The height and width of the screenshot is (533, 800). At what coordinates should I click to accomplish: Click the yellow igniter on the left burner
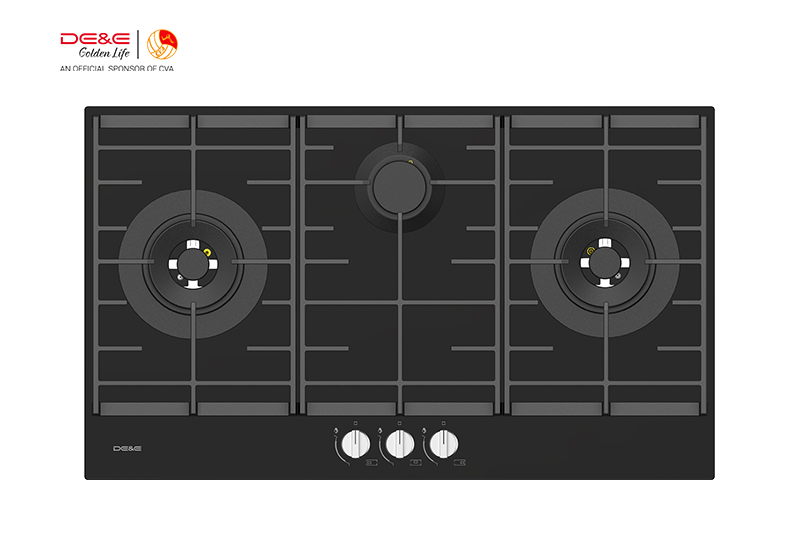(207, 252)
